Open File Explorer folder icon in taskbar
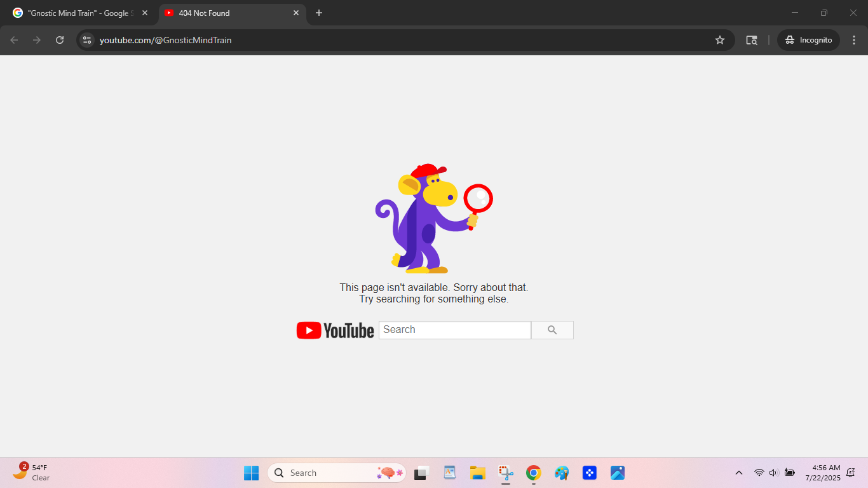This screenshot has height=488, width=868. pos(478,473)
